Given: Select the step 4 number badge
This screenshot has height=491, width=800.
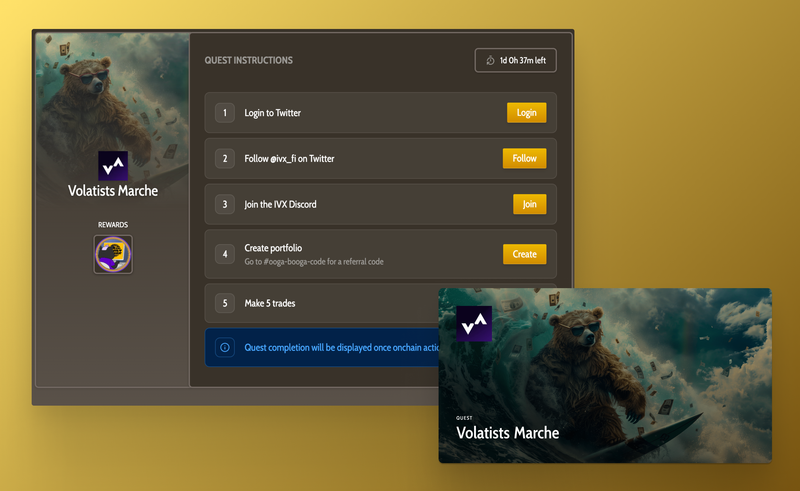Looking at the screenshot, I should pos(225,254).
